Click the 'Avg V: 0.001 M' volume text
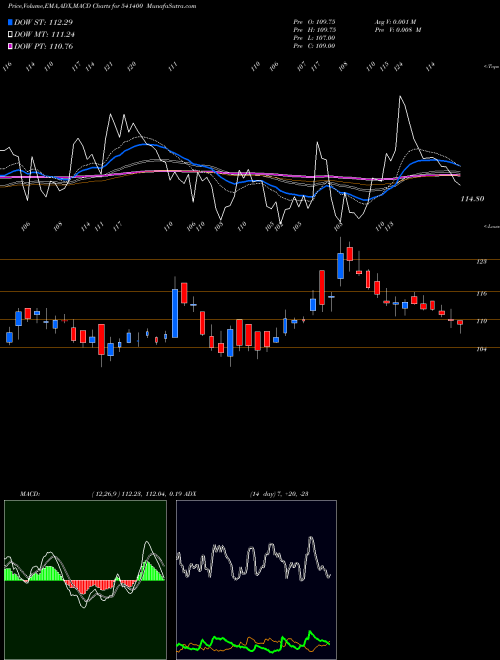500x660 pixels. [395, 22]
